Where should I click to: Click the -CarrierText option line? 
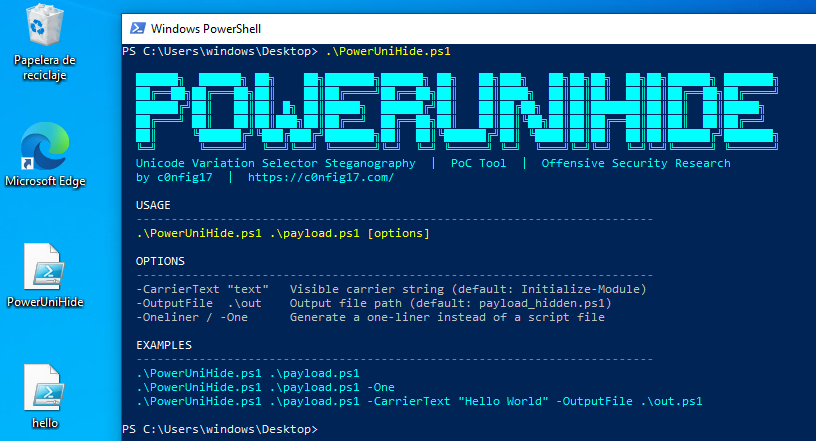pos(391,289)
